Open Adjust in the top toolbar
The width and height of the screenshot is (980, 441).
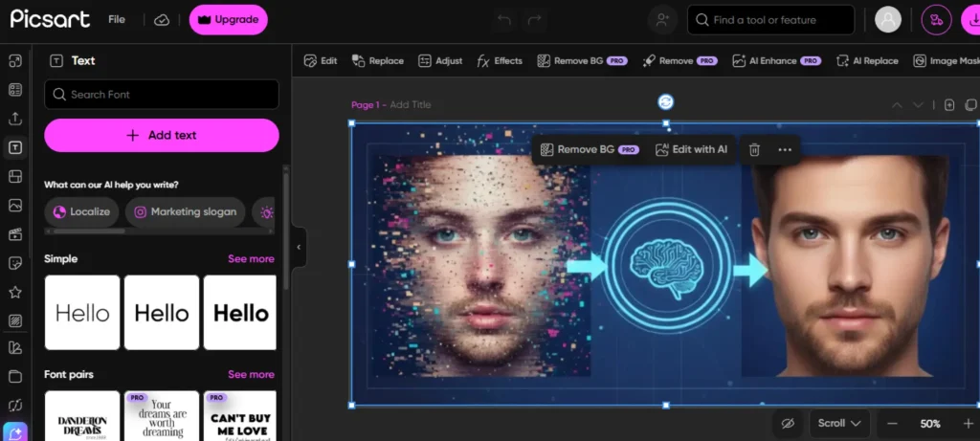(440, 60)
